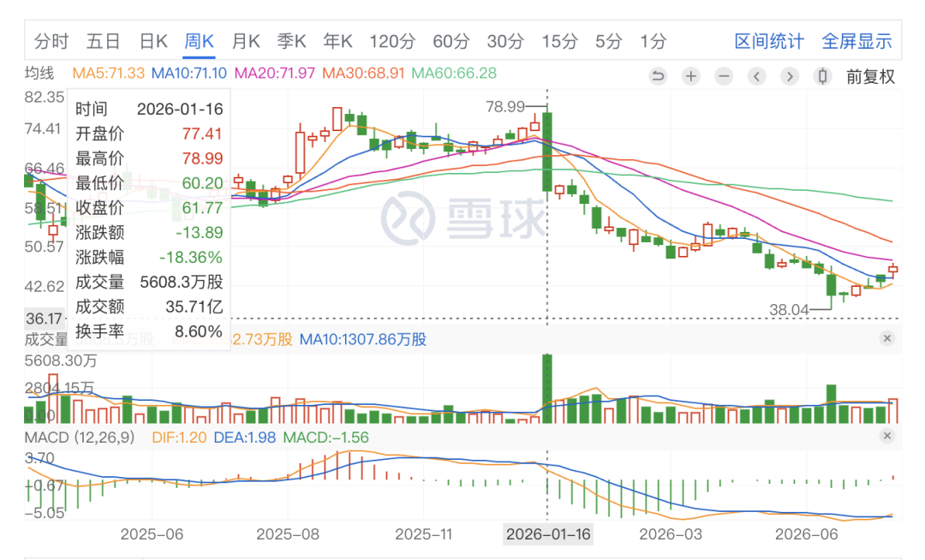Select the 30分 interval tab
Viewport: 925px width, 560px height.
coord(505,41)
